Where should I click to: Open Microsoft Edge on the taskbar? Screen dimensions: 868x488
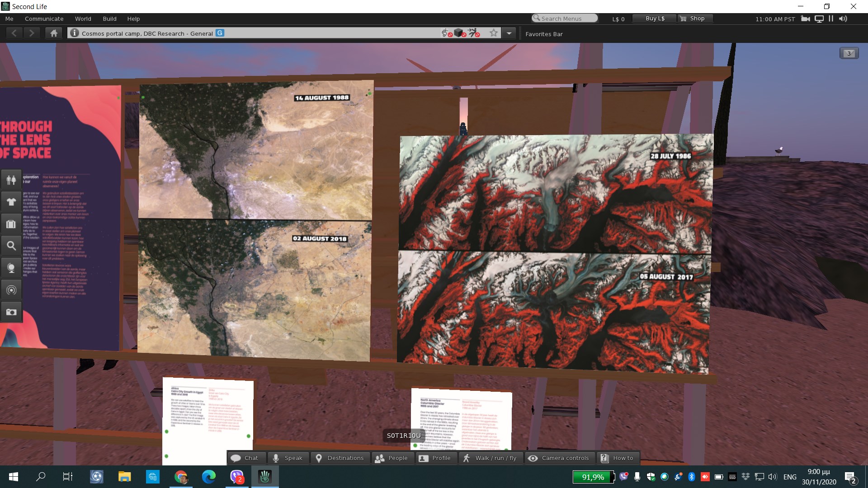point(209,477)
